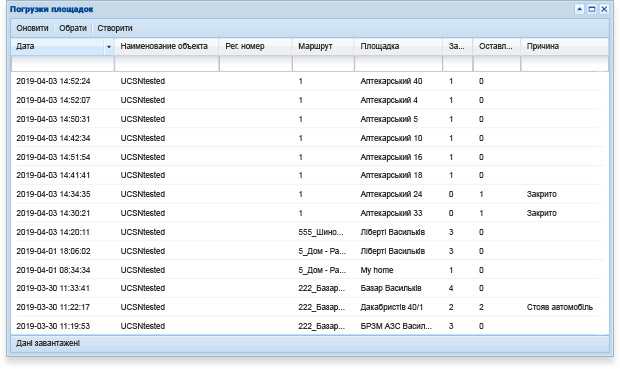The height and width of the screenshot is (369, 620).
Task: Click the Дані завантажені status message
Action: (x=48, y=343)
